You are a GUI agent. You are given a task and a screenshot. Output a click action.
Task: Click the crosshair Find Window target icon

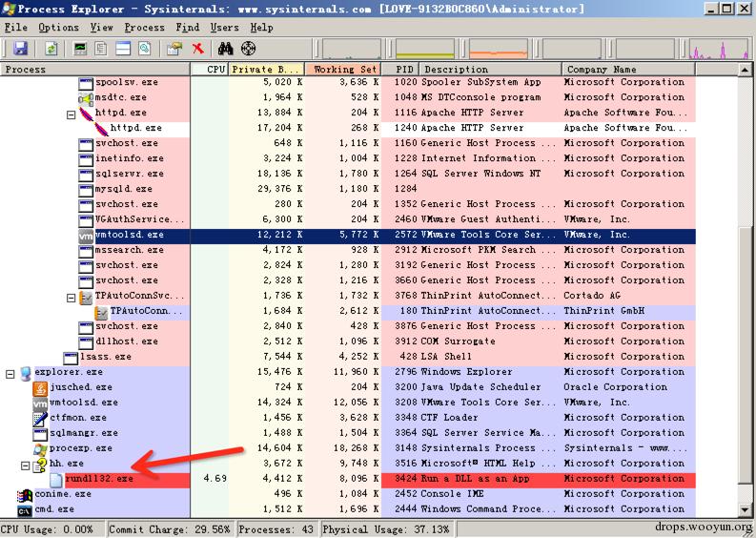pyautogui.click(x=249, y=49)
